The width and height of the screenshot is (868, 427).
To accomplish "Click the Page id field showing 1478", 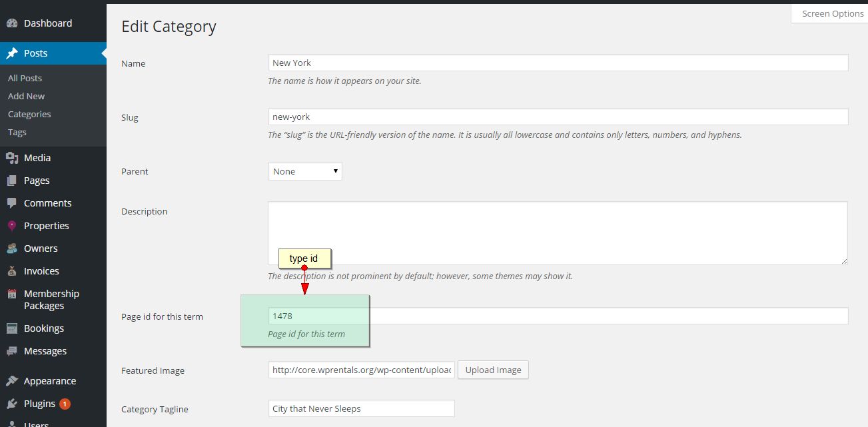I will (x=558, y=316).
